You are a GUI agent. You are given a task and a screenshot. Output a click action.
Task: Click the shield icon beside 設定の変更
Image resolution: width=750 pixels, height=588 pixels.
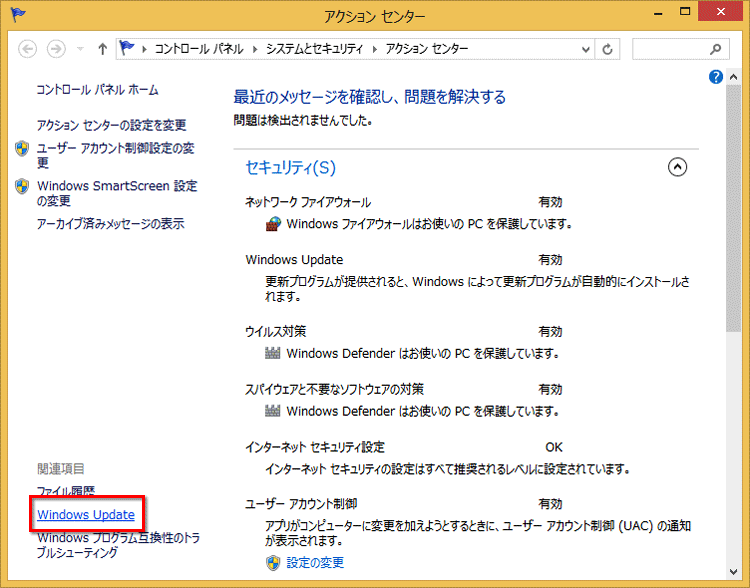click(273, 562)
